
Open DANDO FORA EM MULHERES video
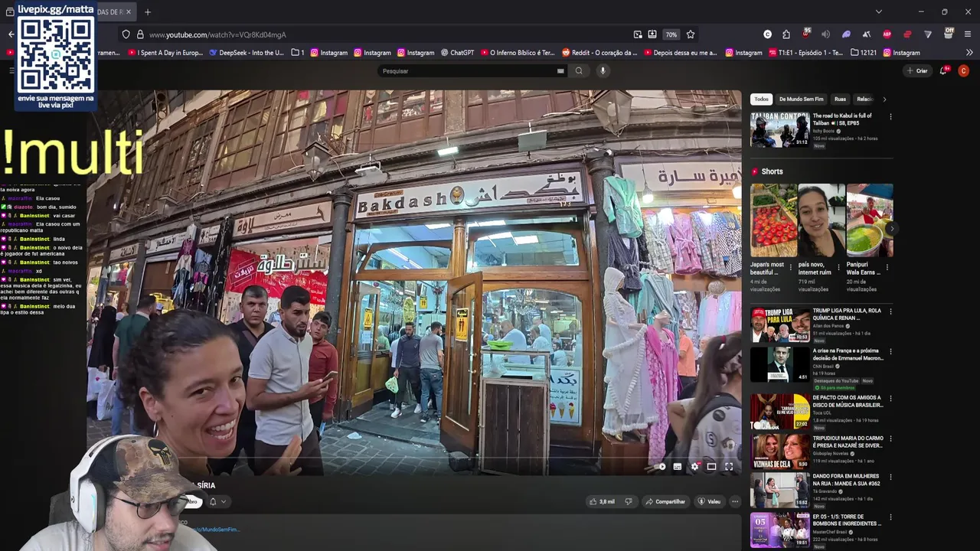[x=779, y=490]
